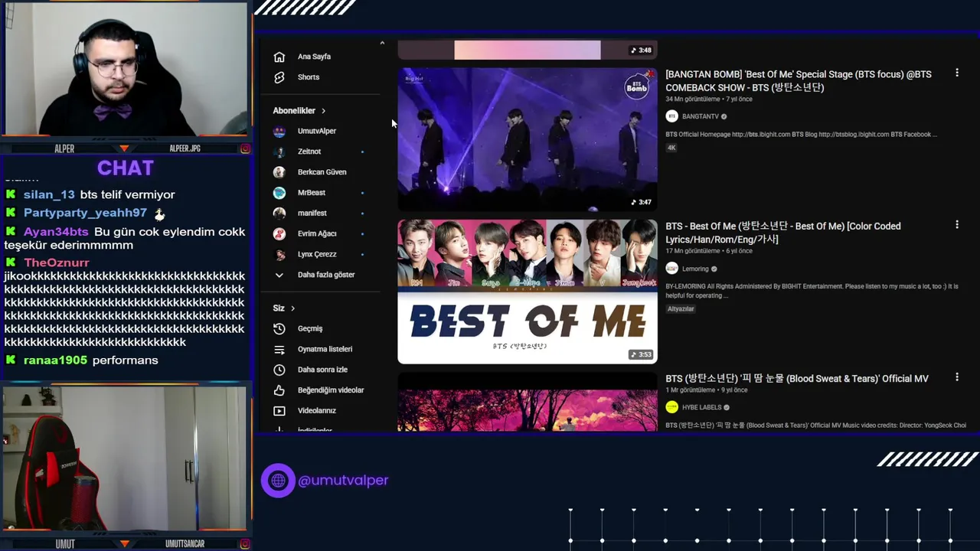The height and width of the screenshot is (551, 980).
Task: Open options menu for BANGTAN BOMB video
Action: [956, 73]
